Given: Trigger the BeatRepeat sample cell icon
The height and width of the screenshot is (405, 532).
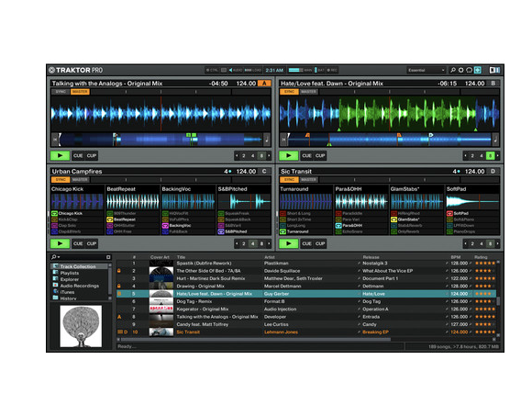Looking at the screenshot, I should 109,219.
